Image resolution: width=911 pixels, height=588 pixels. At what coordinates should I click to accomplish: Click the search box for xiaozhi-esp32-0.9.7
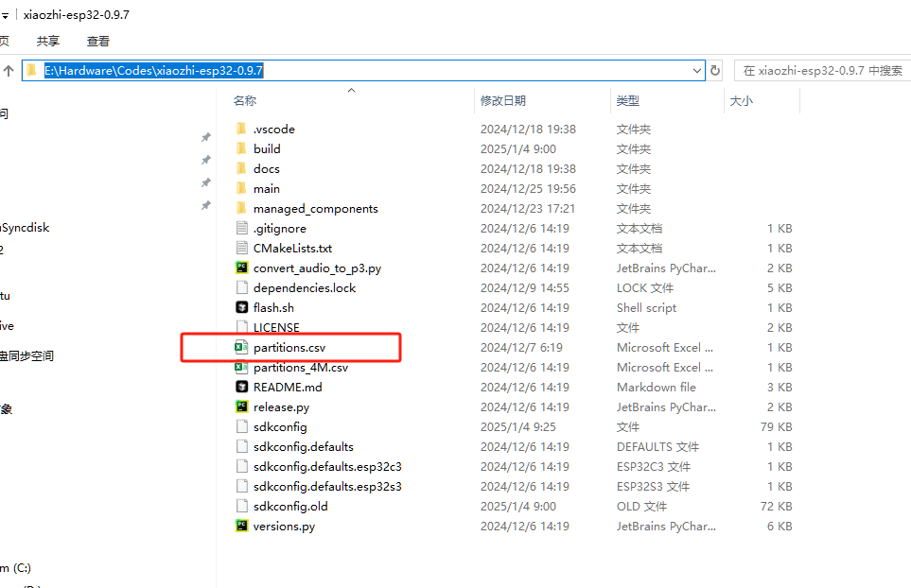(821, 71)
